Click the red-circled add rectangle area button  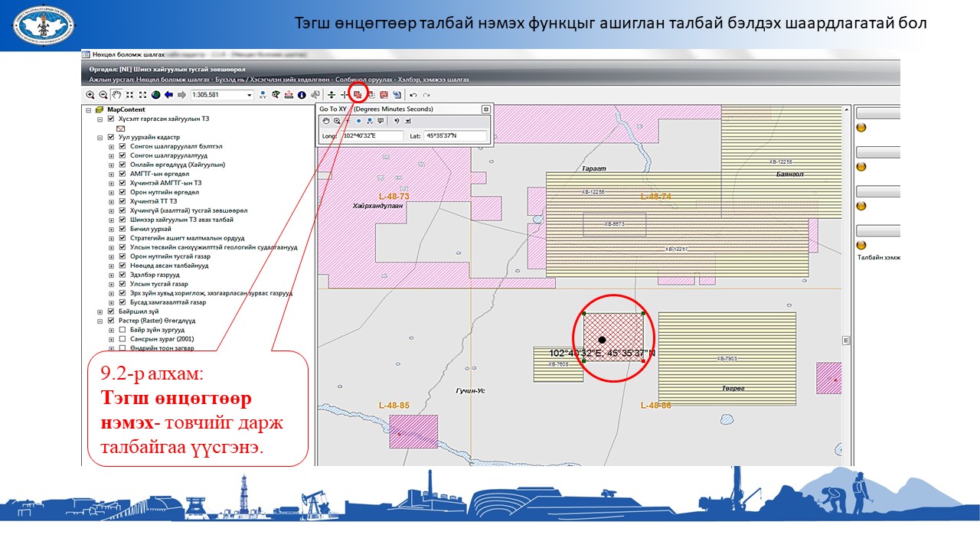click(x=357, y=95)
